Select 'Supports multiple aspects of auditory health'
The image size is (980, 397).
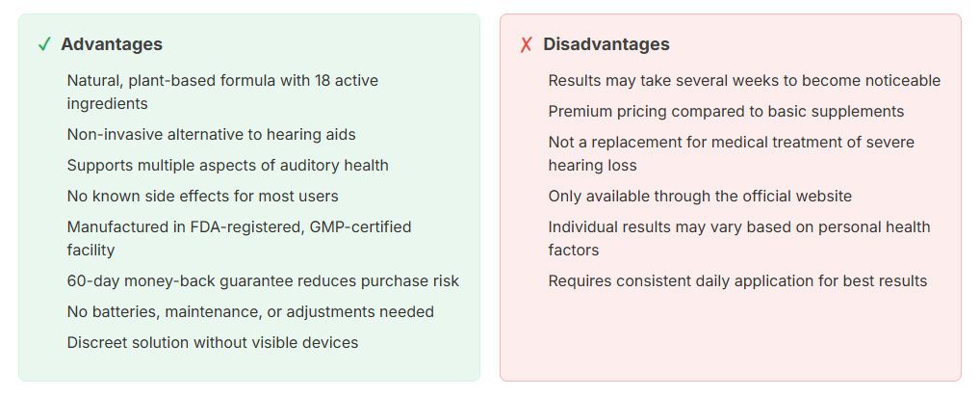[227, 165]
